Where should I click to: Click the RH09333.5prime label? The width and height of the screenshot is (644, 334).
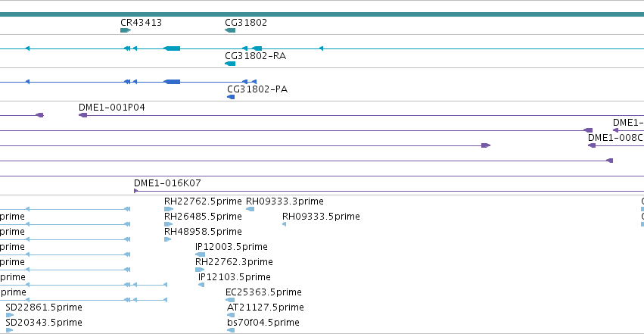(x=321, y=217)
